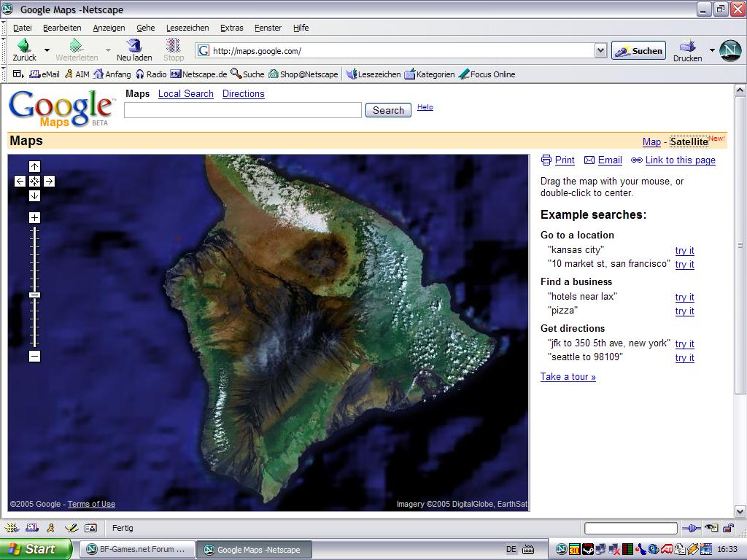747x560 pixels.
Task: Click the Google Maps Search button
Action: (388, 110)
